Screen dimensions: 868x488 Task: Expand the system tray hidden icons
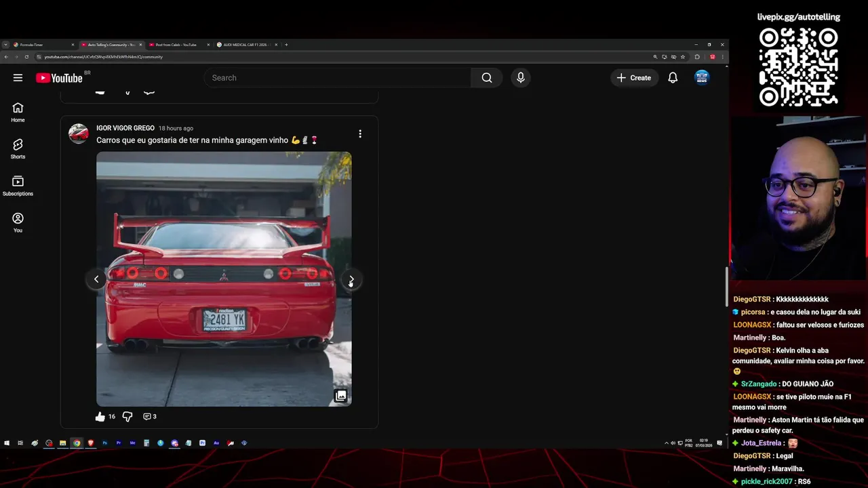(x=667, y=443)
